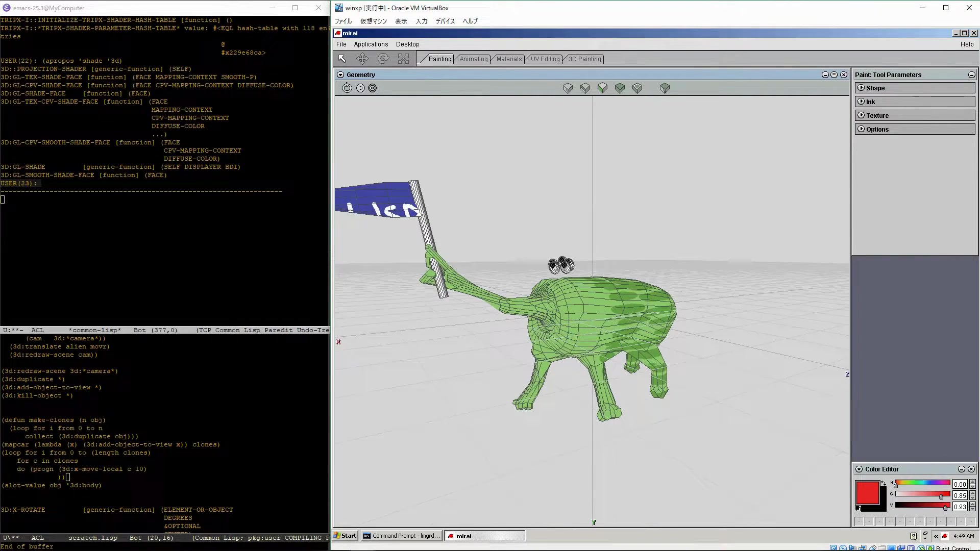980x551 pixels.
Task: Click the Windows XP Start button
Action: (345, 536)
